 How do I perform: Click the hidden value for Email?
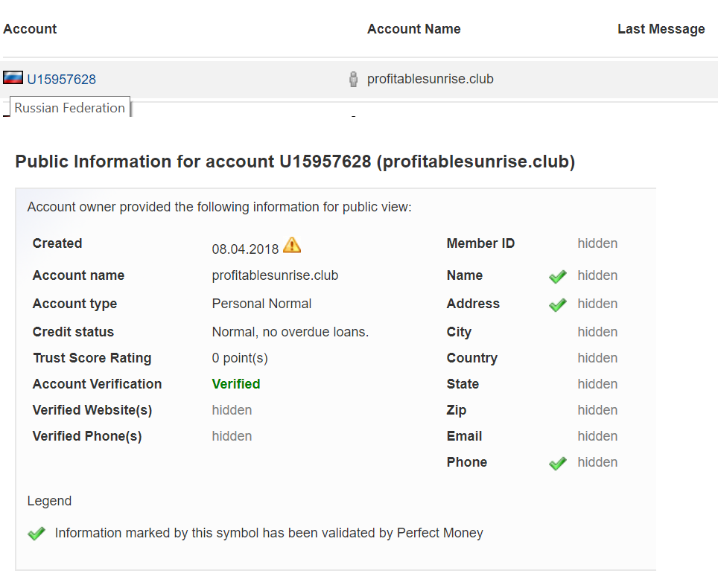pos(597,436)
